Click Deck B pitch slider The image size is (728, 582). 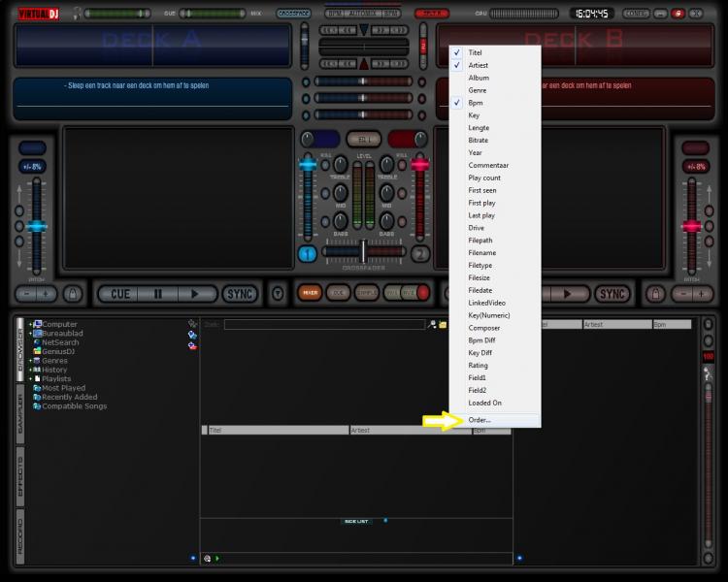coord(692,226)
